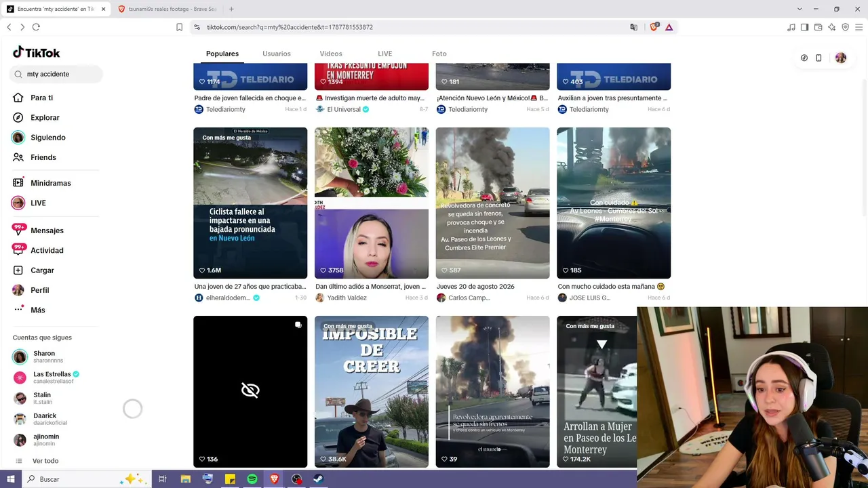Open the Actividad notifications icon
Viewport: 868px width, 488px height.
pos(18,250)
